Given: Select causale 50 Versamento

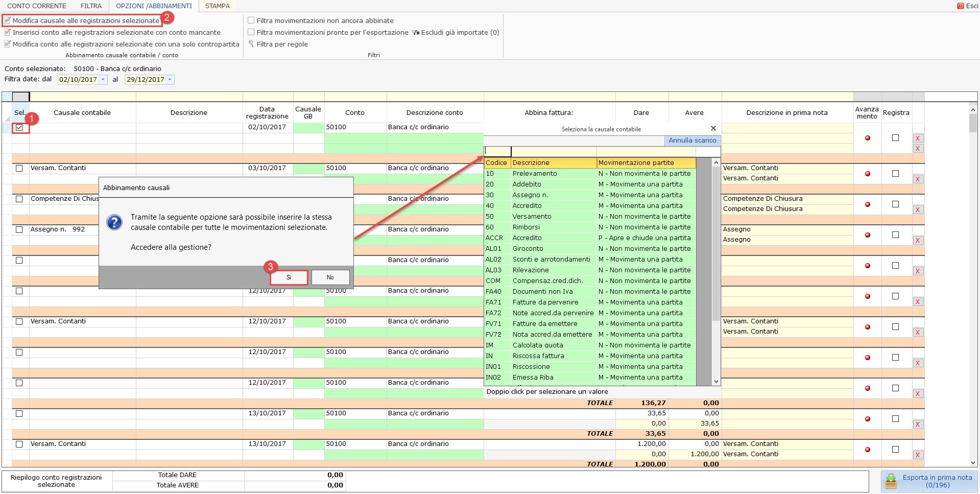Looking at the screenshot, I should (590, 216).
